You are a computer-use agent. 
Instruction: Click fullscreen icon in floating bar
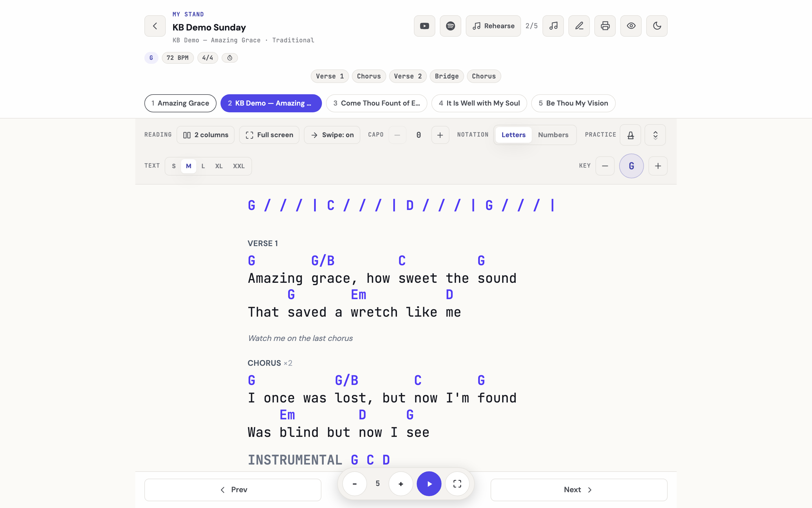tap(457, 483)
